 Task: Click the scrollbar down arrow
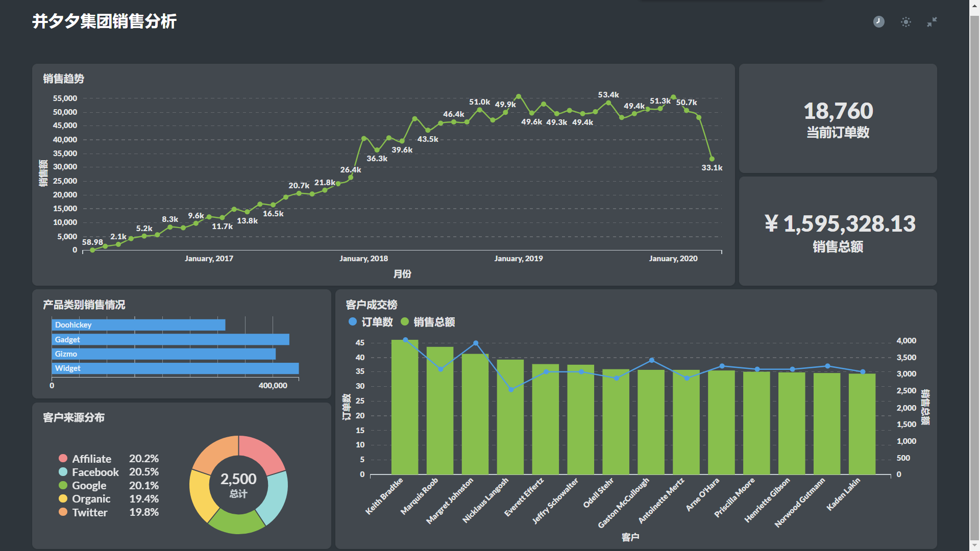click(x=974, y=546)
